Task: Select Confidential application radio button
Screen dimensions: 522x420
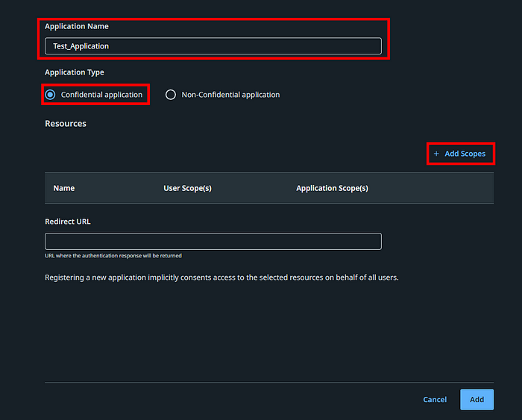Action: pyautogui.click(x=50, y=95)
